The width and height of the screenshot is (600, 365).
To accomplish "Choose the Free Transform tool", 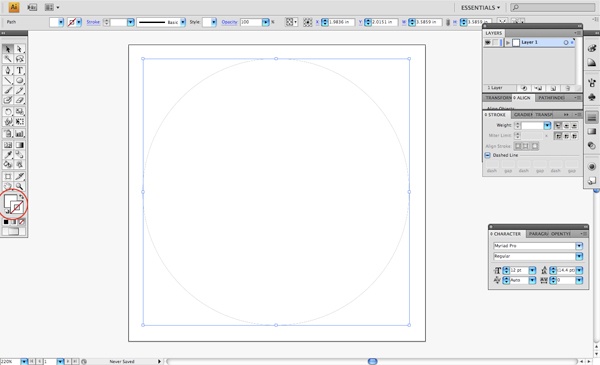I will point(20,122).
